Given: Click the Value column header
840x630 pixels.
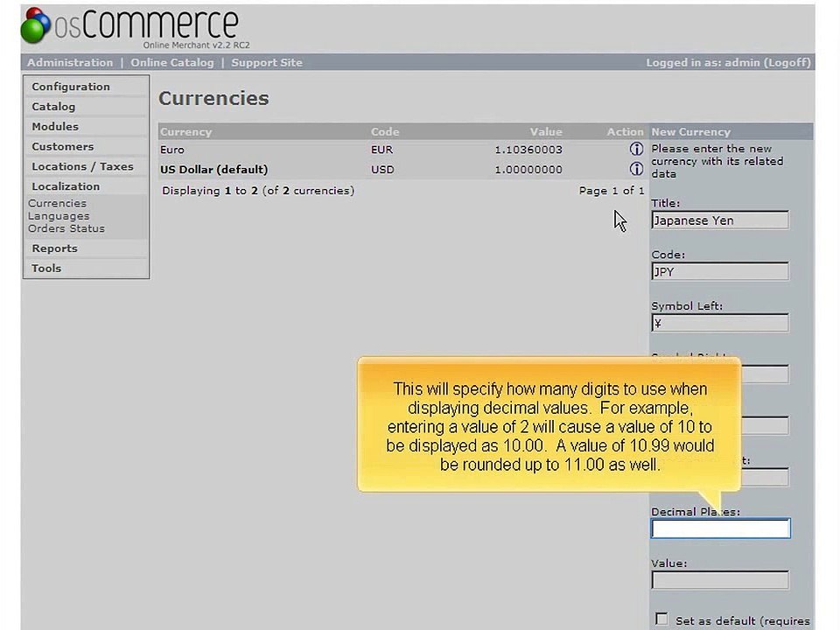Looking at the screenshot, I should pyautogui.click(x=546, y=131).
